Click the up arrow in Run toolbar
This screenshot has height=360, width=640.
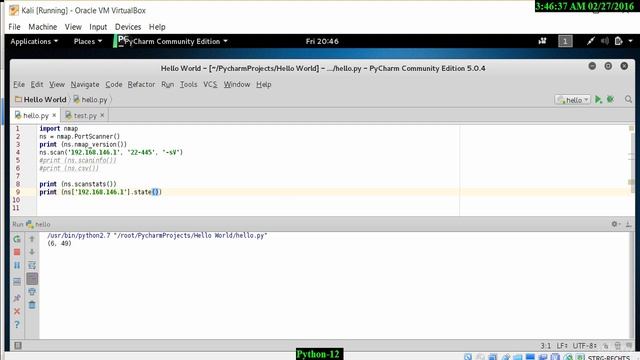coord(32,239)
